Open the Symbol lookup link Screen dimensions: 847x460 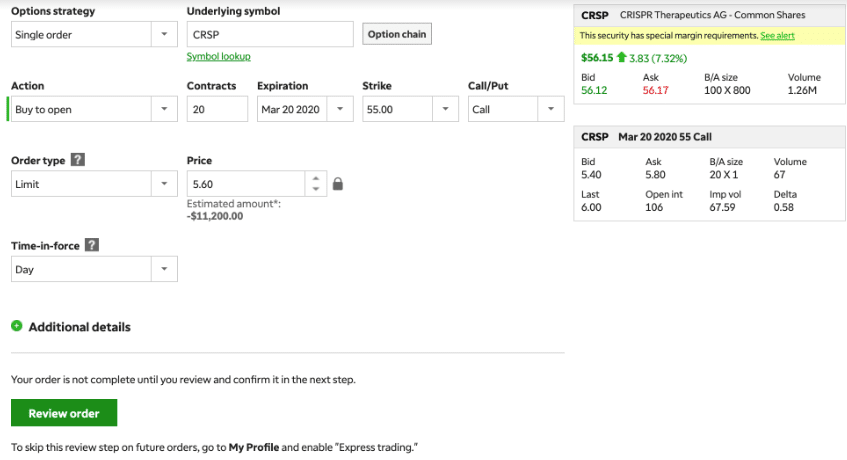[x=218, y=56]
